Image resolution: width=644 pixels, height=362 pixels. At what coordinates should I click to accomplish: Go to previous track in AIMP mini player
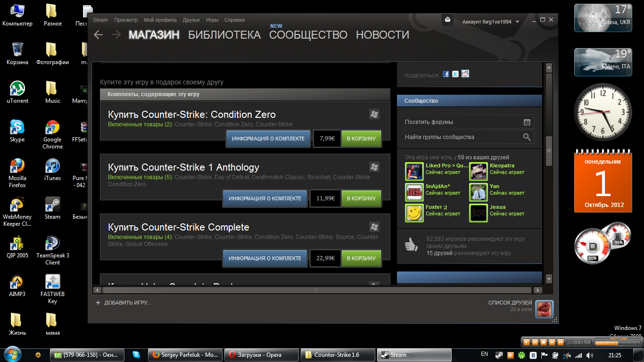tap(552, 342)
